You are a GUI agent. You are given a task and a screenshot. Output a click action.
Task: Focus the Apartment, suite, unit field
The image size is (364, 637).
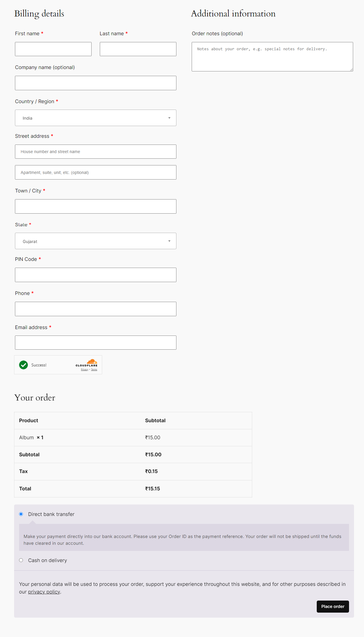coord(95,172)
